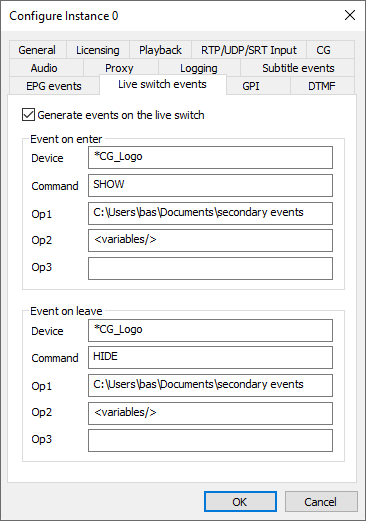Select the Logging tab
Screen dimensions: 366x521
pos(199,68)
